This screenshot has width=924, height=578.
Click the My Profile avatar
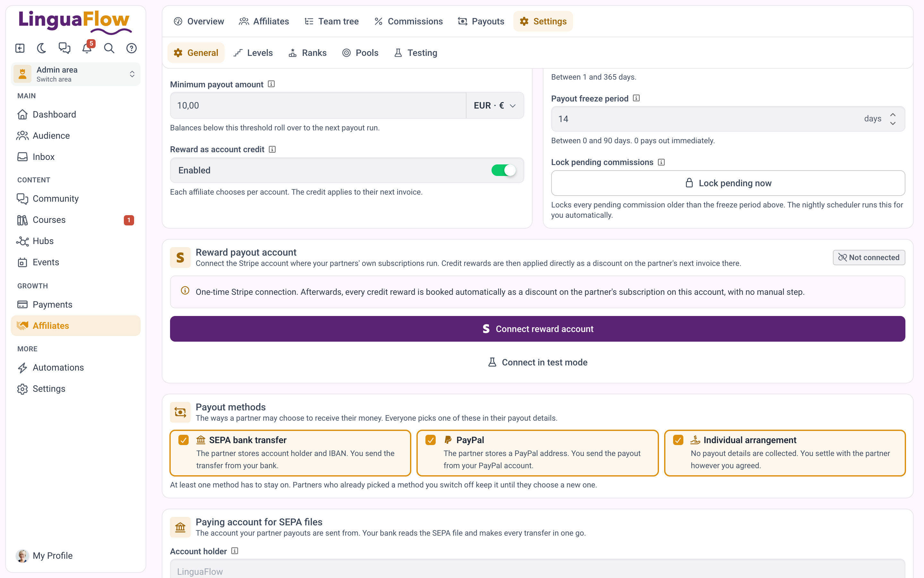[22, 556]
